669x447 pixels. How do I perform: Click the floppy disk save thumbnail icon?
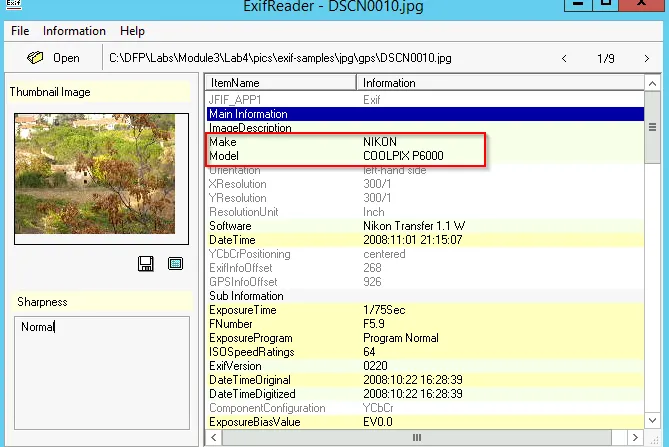tap(146, 264)
